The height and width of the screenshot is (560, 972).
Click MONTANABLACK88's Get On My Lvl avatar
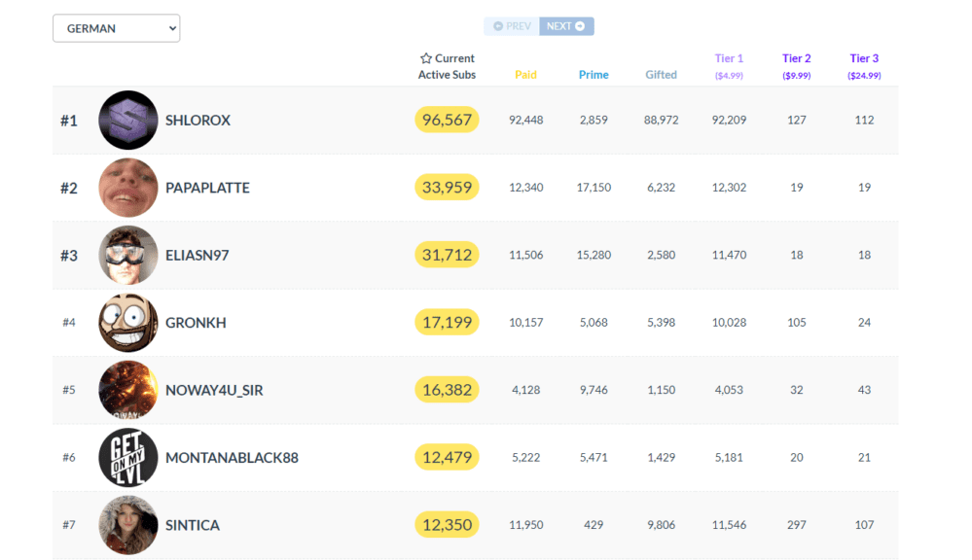tap(128, 457)
